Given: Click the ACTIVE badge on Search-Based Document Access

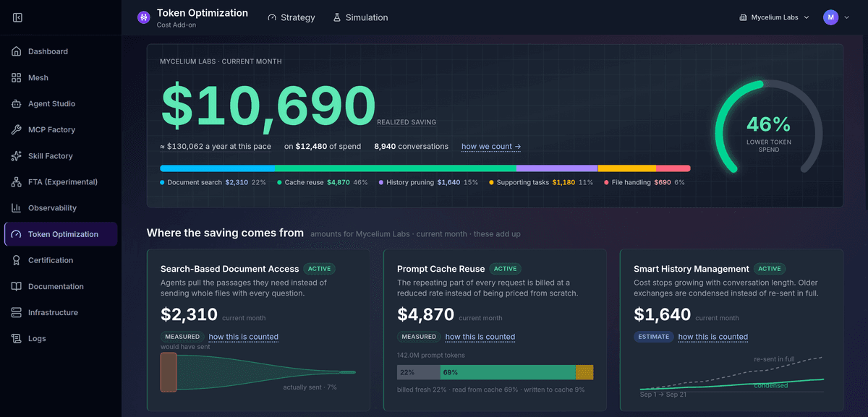Looking at the screenshot, I should 319,269.
